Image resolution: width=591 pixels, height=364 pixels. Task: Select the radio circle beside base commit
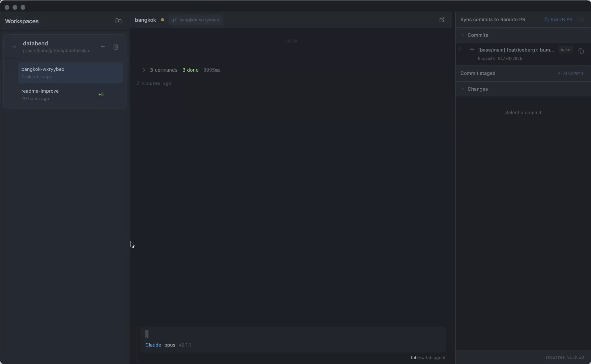(459, 49)
